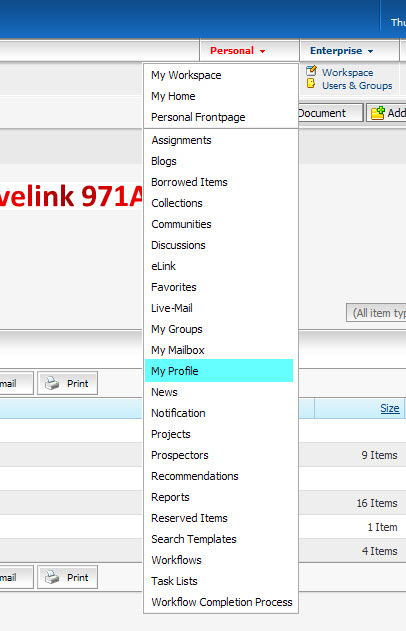Choose My Workspace menu entry
The height and width of the screenshot is (631, 406).
pos(186,75)
